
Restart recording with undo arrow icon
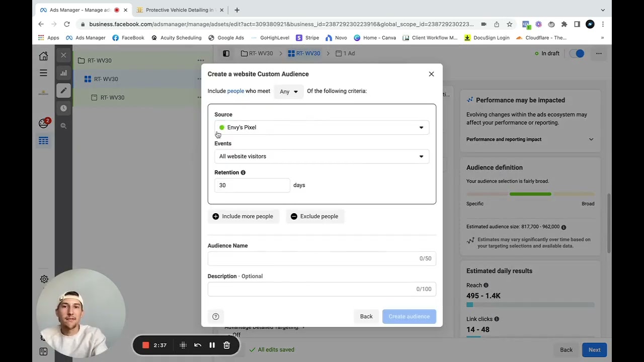point(198,345)
